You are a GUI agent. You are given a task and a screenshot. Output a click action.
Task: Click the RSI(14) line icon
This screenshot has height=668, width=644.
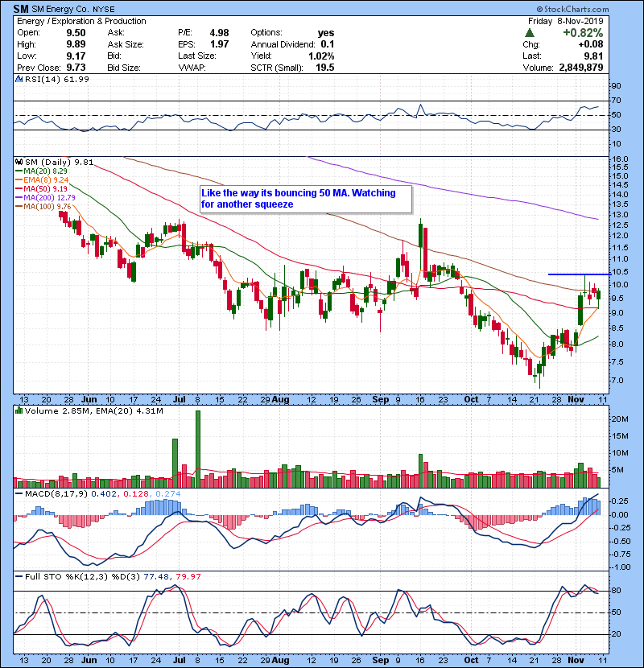[x=19, y=79]
